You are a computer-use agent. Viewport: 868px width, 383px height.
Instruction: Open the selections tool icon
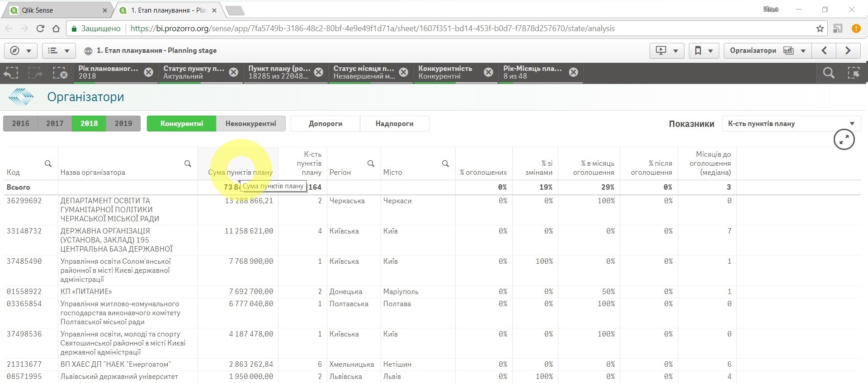(853, 73)
